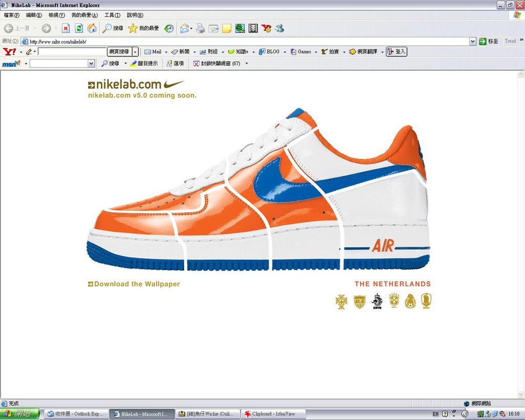Open the History clock icon
The height and width of the screenshot is (420, 525).
169,29
